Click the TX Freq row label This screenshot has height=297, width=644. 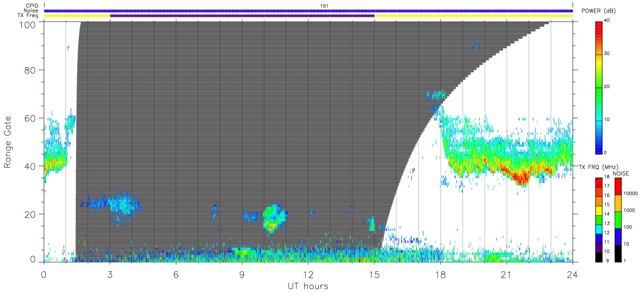tap(28, 15)
